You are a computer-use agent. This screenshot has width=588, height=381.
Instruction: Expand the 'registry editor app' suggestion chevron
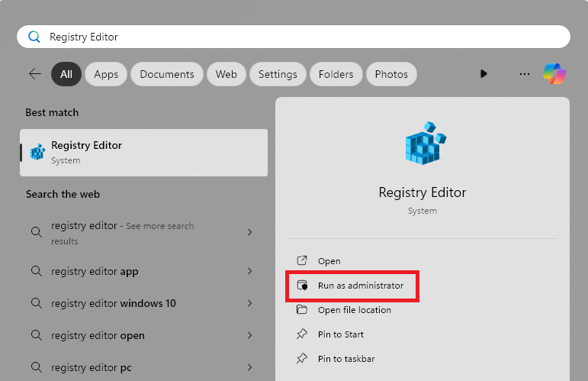coord(249,271)
